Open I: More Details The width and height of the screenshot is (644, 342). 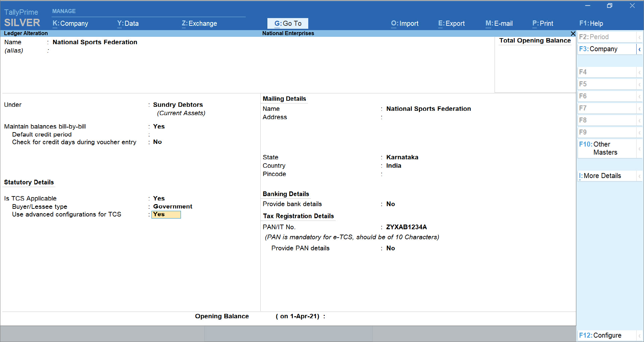[x=607, y=176]
